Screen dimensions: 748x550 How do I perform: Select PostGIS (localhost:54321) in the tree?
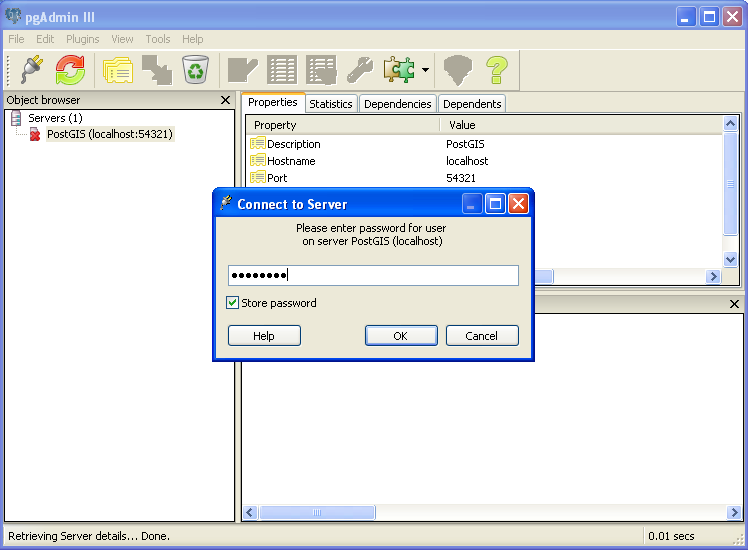coord(110,134)
